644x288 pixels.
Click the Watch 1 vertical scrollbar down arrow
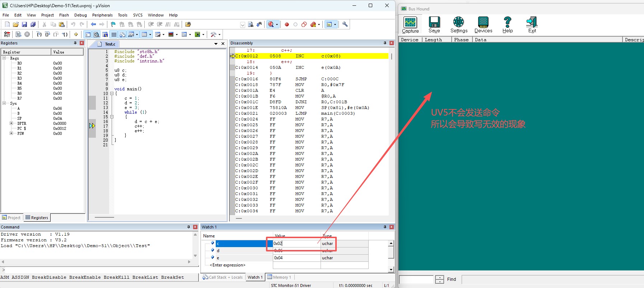pyautogui.click(x=391, y=269)
